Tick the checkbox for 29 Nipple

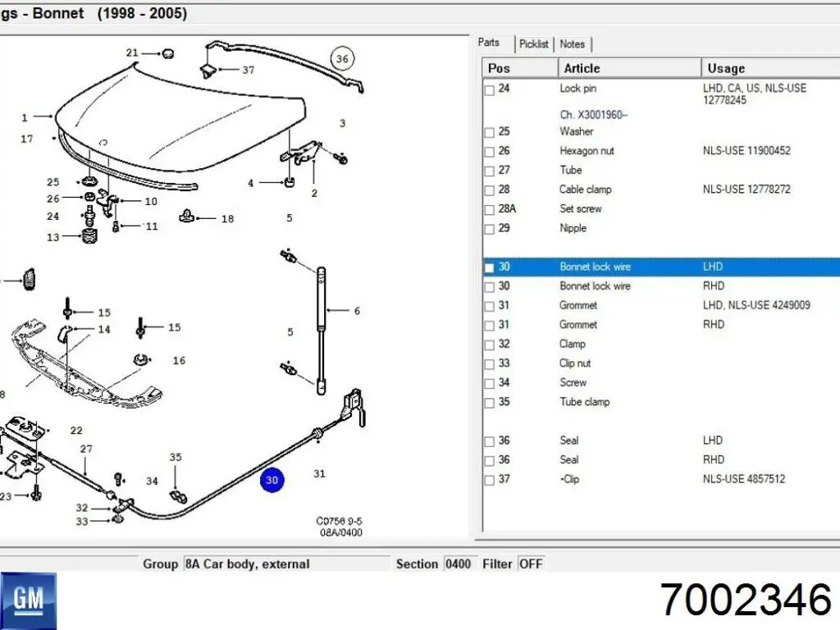tap(489, 229)
